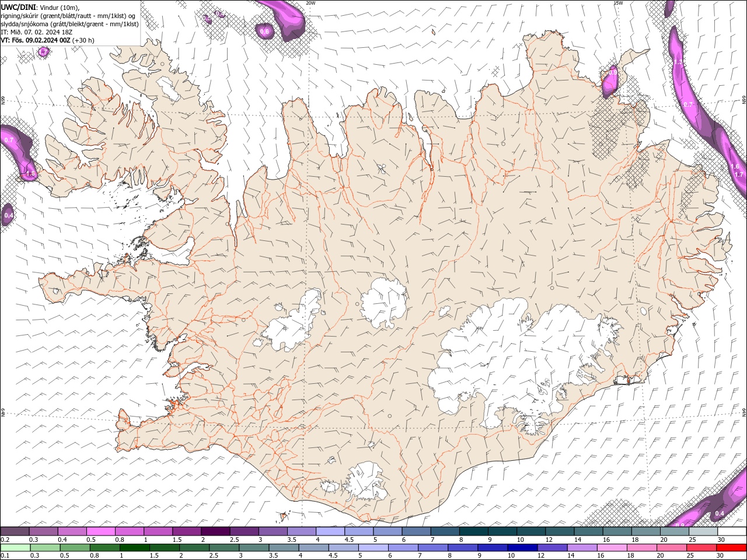
Task: Select the red 30 swatch in lower legend row
Action: (731, 547)
